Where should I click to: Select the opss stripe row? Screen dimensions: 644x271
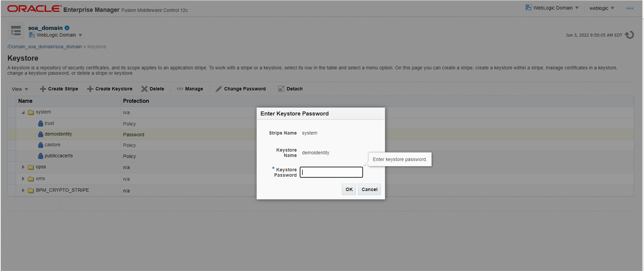321,167
